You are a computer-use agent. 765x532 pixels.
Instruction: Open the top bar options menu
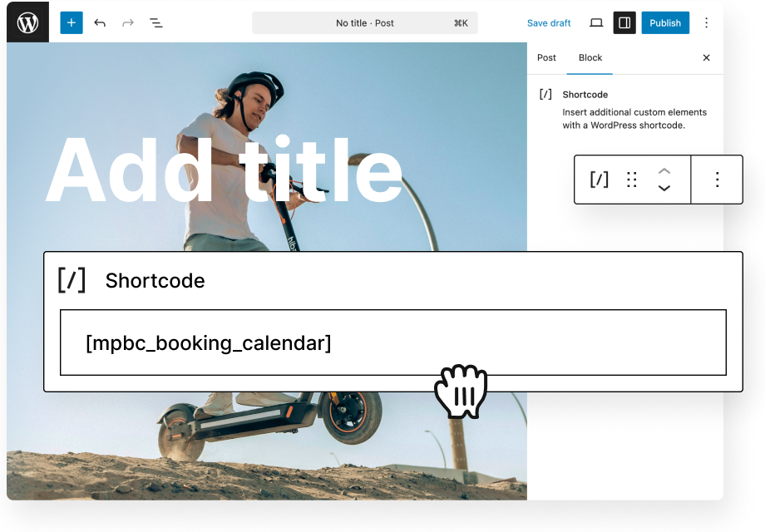point(707,22)
